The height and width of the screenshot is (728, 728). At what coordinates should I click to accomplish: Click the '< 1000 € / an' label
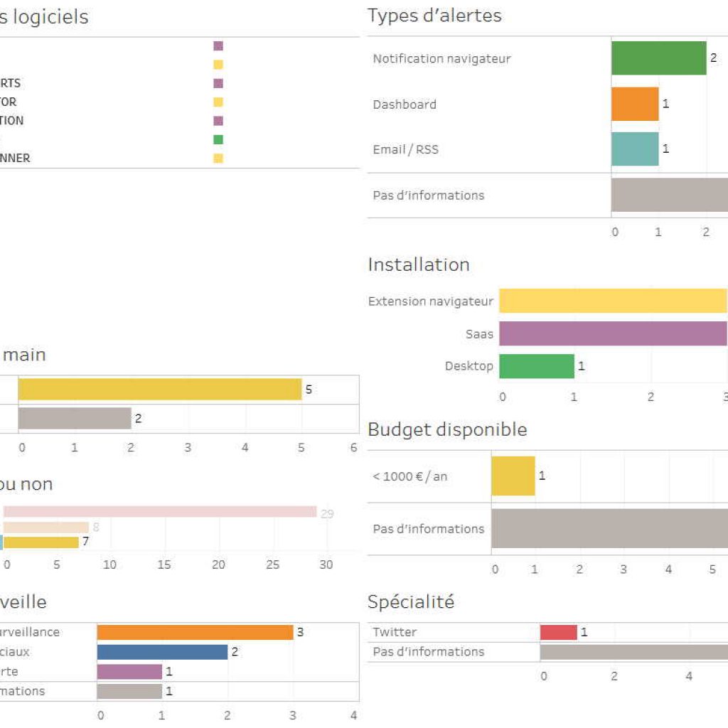pyautogui.click(x=410, y=476)
